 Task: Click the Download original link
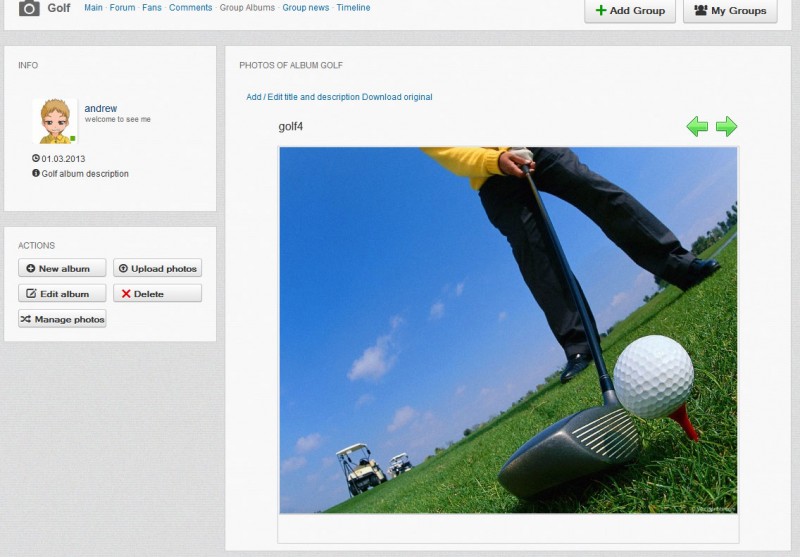397,97
